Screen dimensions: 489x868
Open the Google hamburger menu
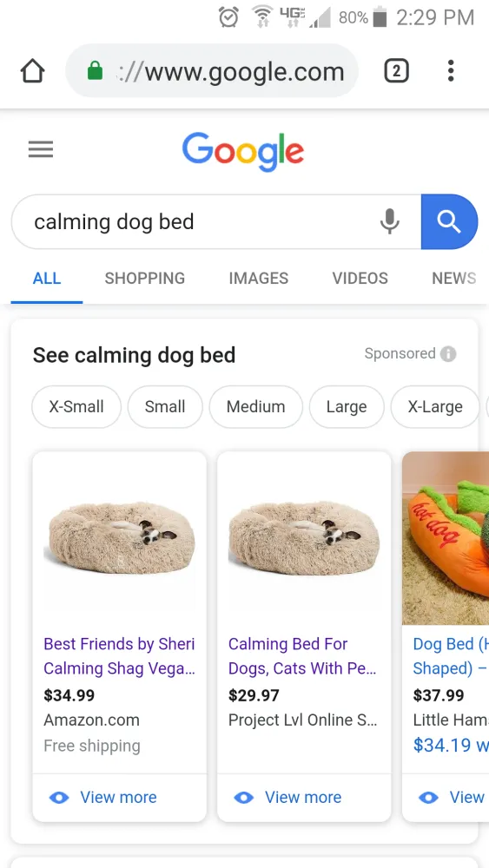pyautogui.click(x=41, y=149)
